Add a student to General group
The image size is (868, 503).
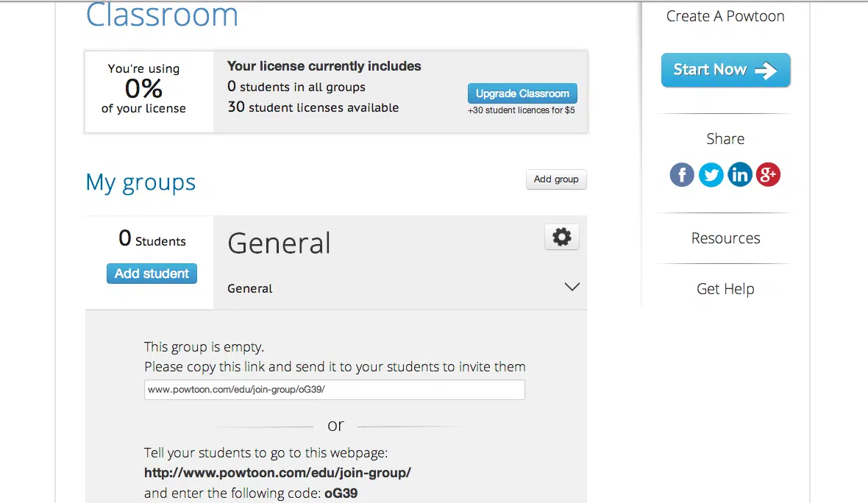(152, 274)
